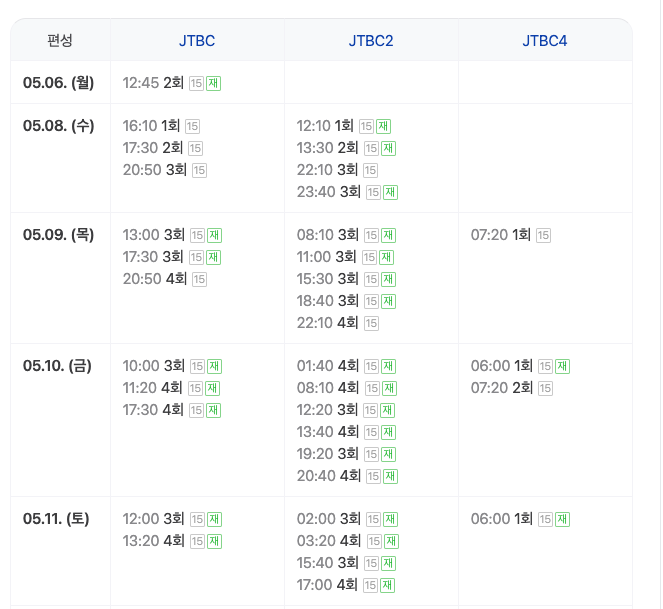This screenshot has height=609, width=663.
Task: Click the green 재 badge beside 15:40 3회
Action: tap(388, 564)
